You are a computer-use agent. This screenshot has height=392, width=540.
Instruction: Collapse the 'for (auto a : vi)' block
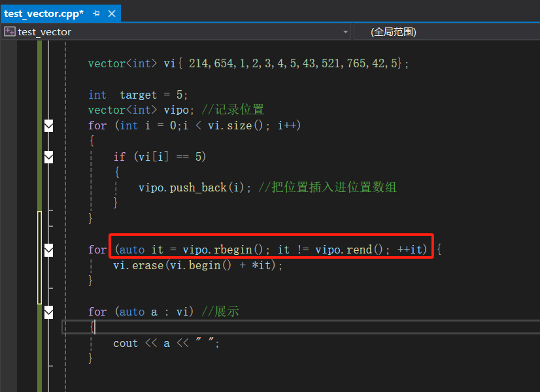coord(49,312)
